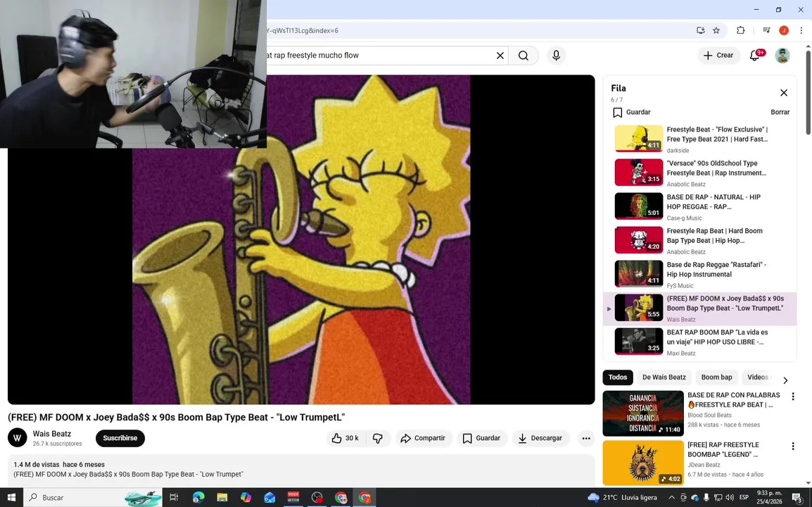Open Windows Task View
This screenshot has width=812, height=507.
[174, 498]
